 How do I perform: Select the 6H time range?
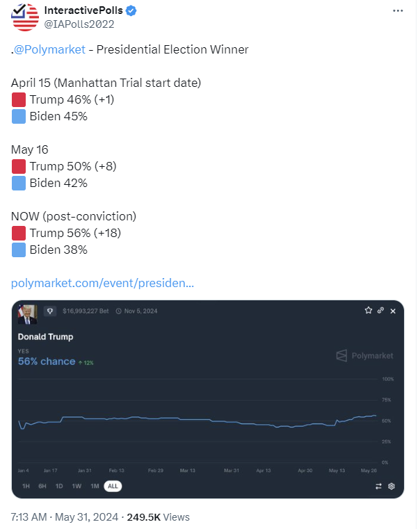pos(42,486)
